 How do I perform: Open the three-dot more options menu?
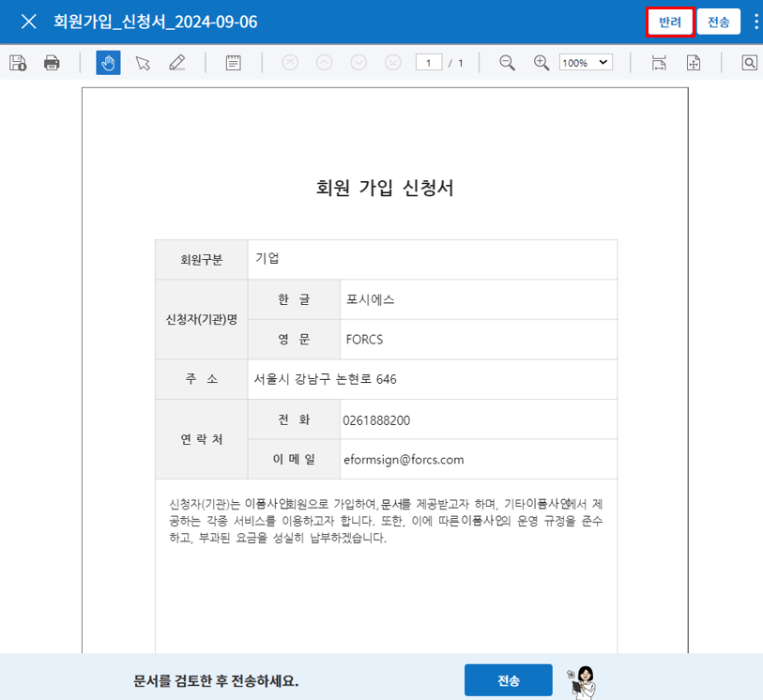point(755,22)
